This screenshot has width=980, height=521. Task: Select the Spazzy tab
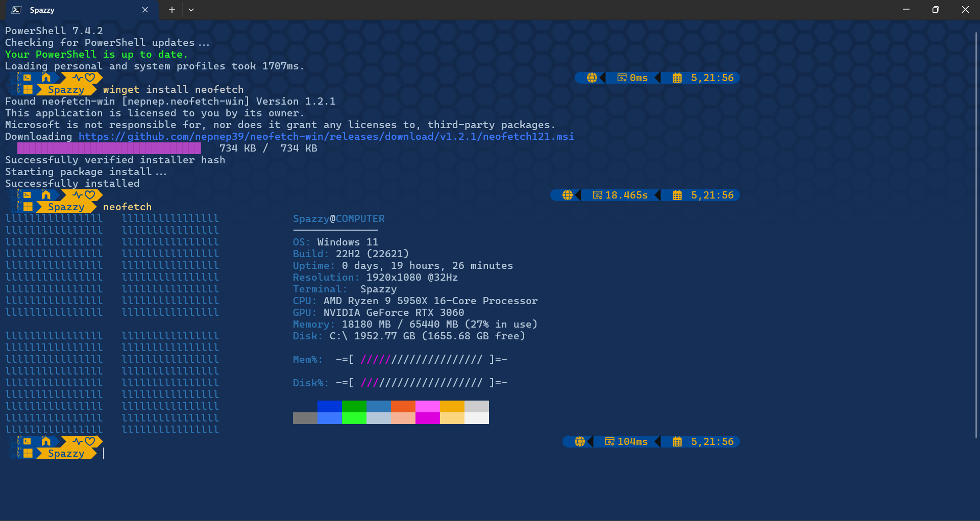coord(77,10)
